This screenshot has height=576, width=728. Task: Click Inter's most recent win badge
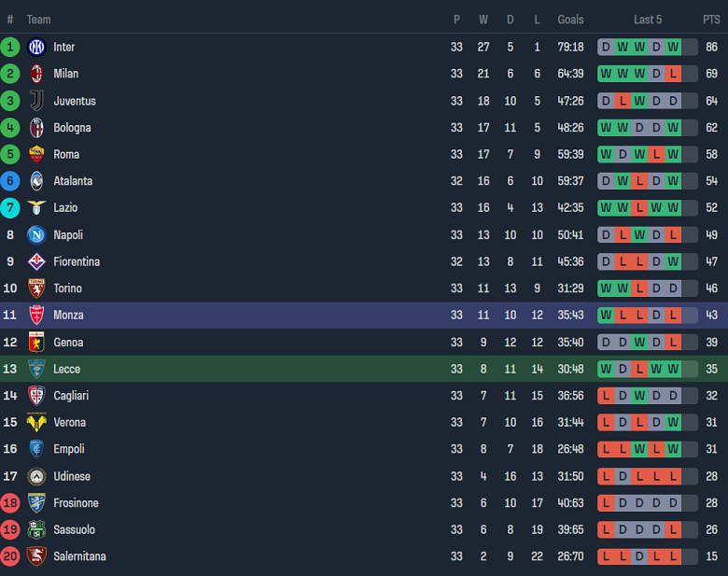click(673, 47)
